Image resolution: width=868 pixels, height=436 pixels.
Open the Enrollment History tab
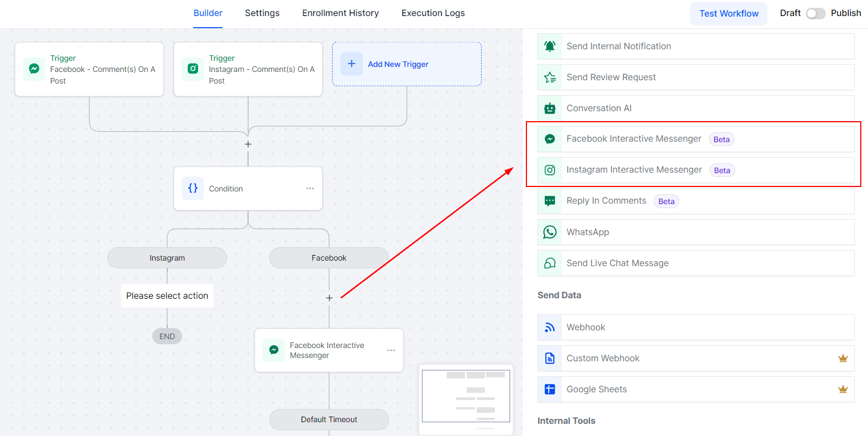340,13
